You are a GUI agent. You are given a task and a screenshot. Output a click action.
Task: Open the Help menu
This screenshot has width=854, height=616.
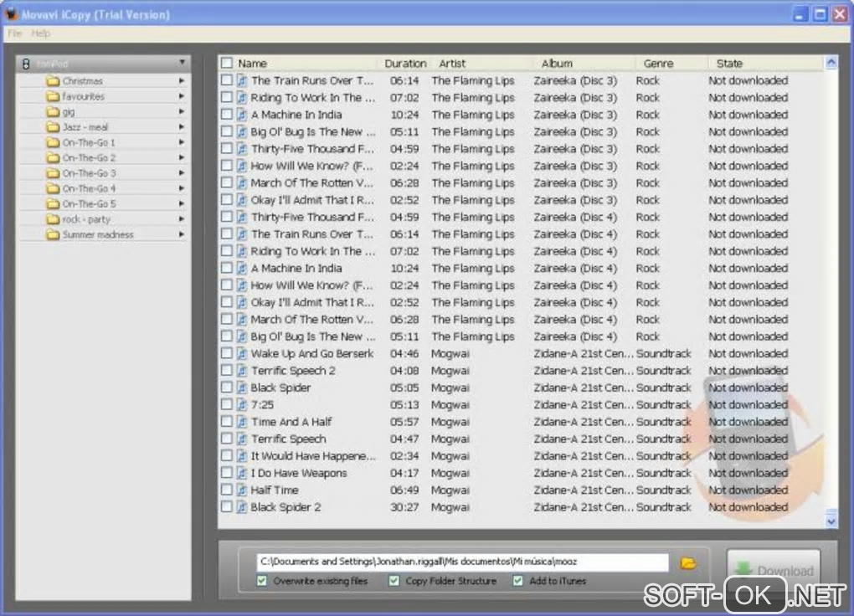pos(41,33)
